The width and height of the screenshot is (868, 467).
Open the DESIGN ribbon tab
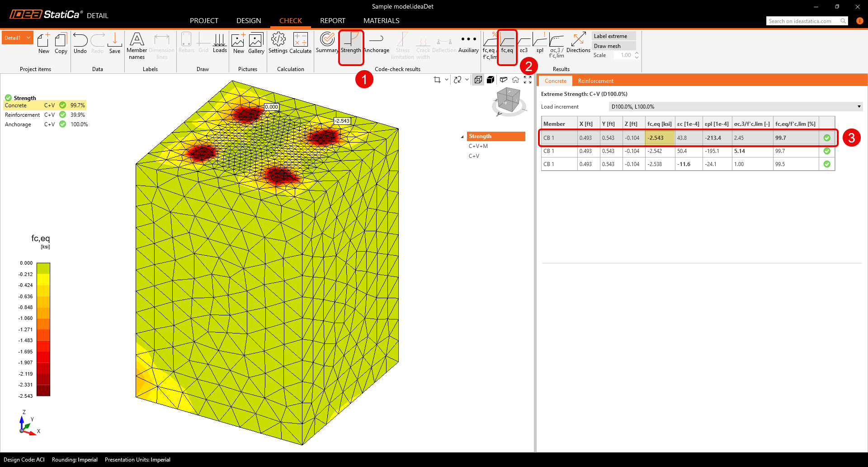(249, 21)
